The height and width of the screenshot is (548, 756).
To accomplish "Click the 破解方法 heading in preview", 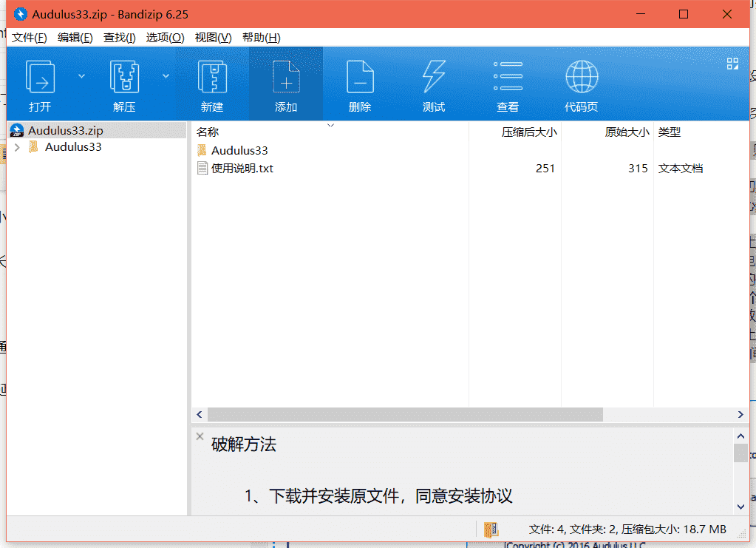I will coord(244,444).
